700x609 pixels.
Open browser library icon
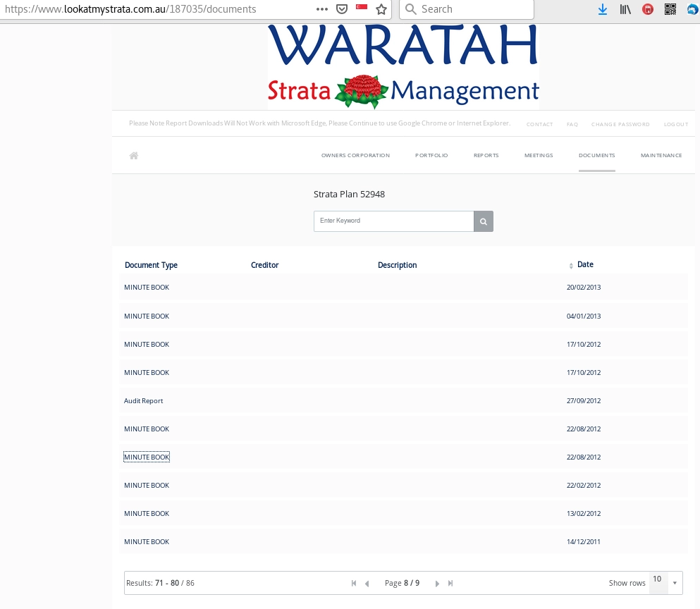click(625, 9)
